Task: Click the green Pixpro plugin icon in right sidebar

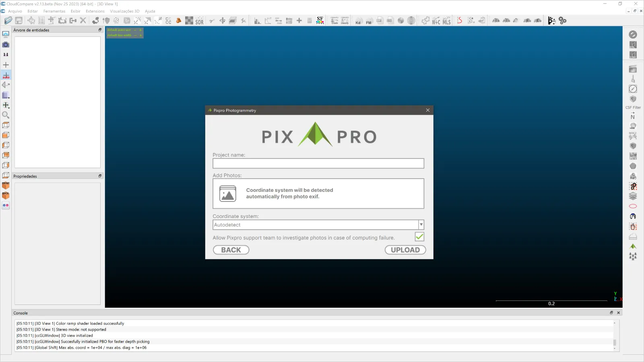Action: [x=633, y=246]
